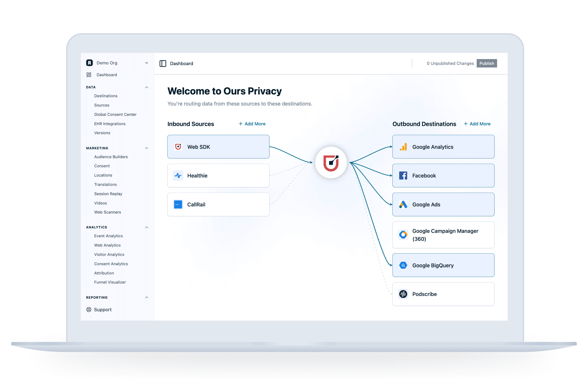Click the Google BigQuery hexagon icon
This screenshot has width=588, height=392.
pos(403,265)
